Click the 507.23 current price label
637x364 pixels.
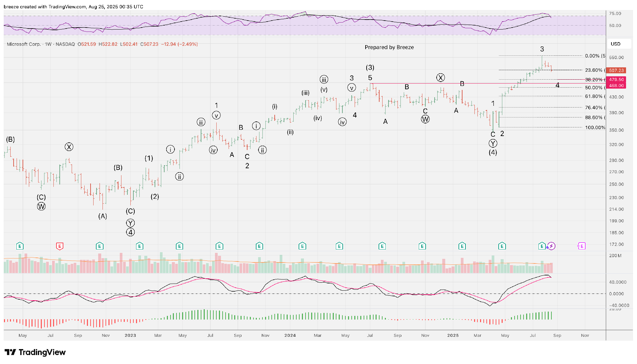[616, 70]
